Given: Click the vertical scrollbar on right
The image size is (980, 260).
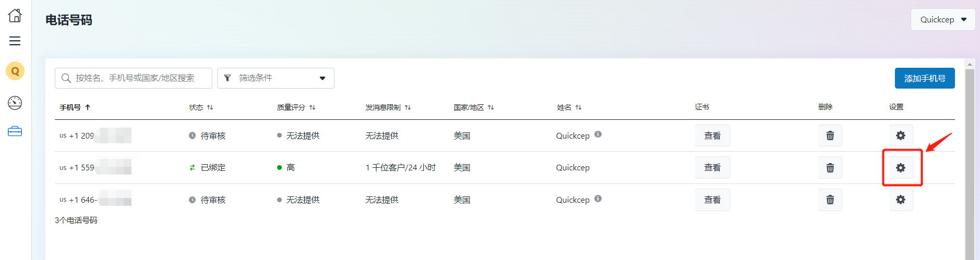Looking at the screenshot, I should point(970,162).
